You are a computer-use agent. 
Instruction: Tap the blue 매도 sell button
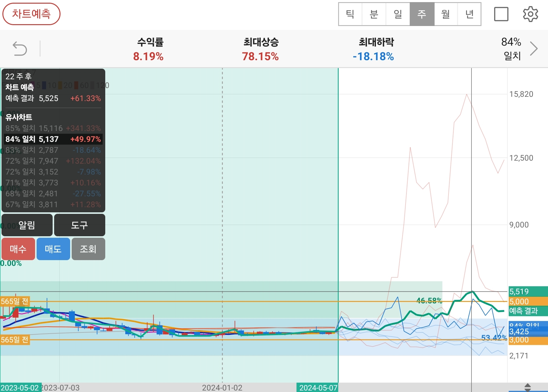click(53, 249)
